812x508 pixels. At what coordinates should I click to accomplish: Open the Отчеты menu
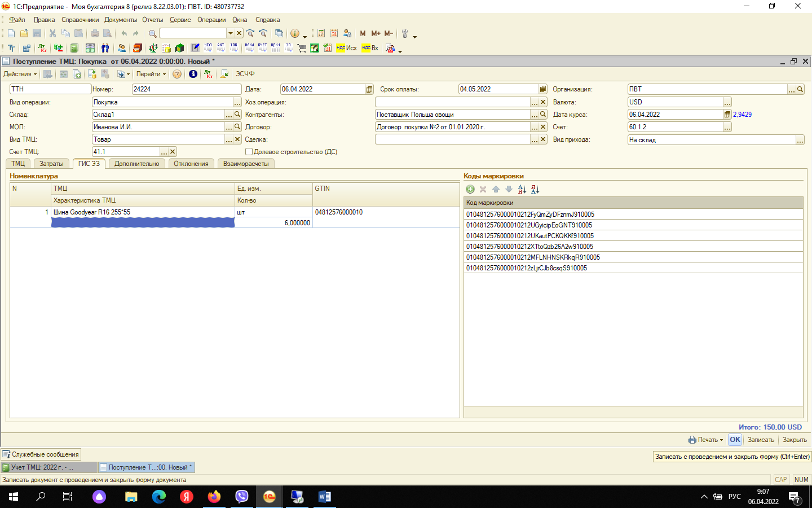(152, 20)
